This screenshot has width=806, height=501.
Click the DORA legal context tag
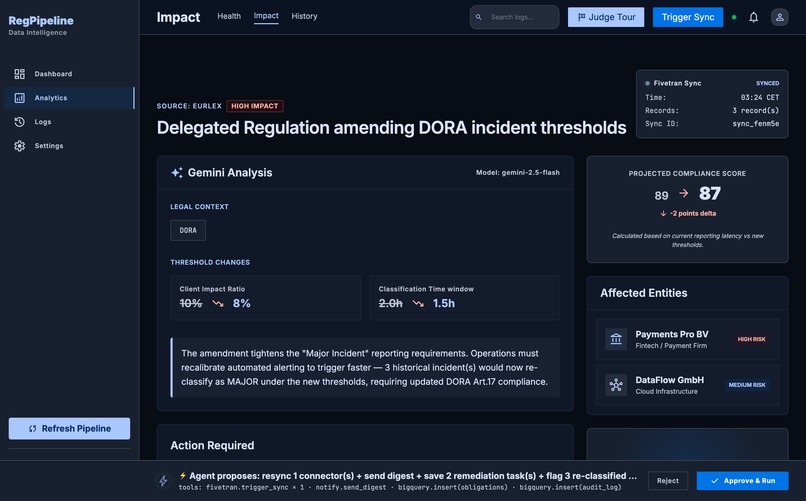click(x=188, y=230)
